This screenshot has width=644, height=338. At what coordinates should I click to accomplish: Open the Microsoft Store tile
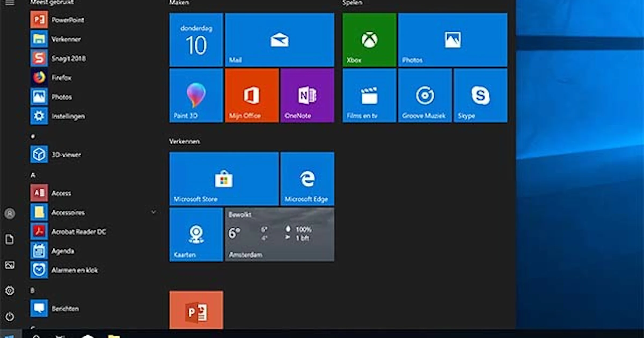[224, 179]
